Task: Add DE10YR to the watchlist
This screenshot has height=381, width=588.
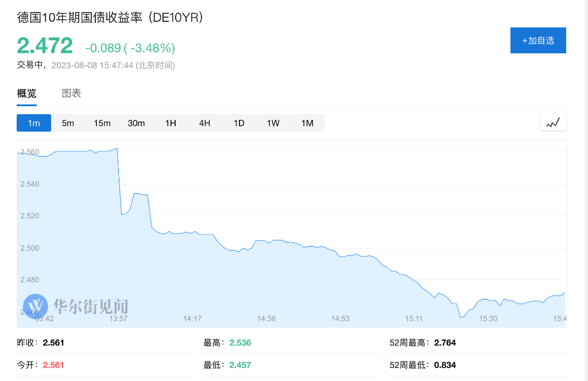Action: (538, 41)
